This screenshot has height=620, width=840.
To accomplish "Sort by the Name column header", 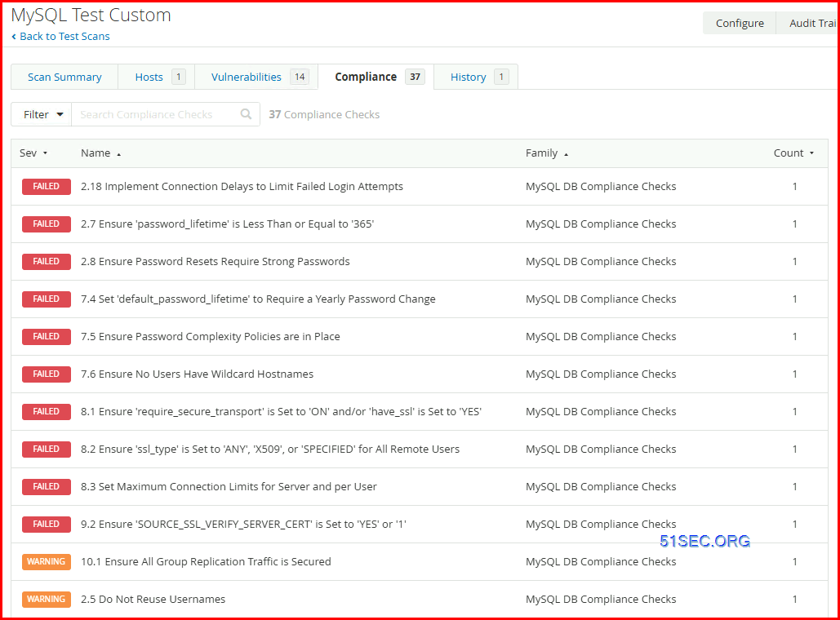I will coord(100,153).
